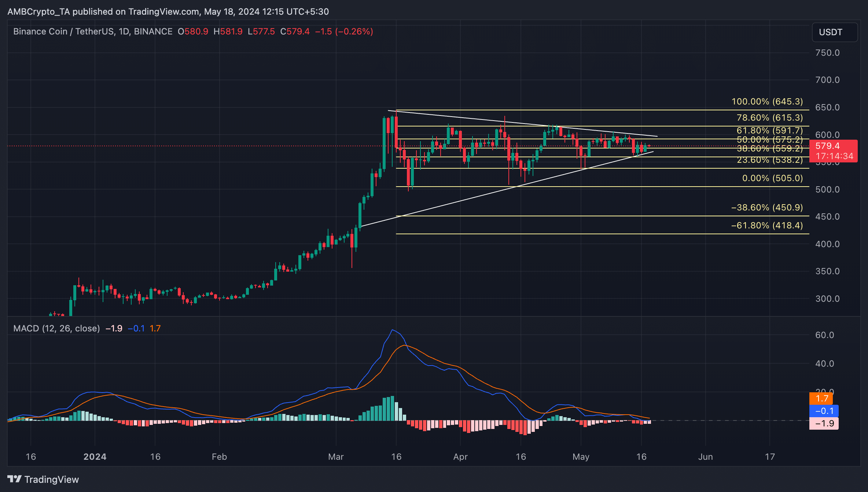Viewport: 868px width, 492px height.
Task: Open the USDT currency selector
Action: (x=835, y=32)
